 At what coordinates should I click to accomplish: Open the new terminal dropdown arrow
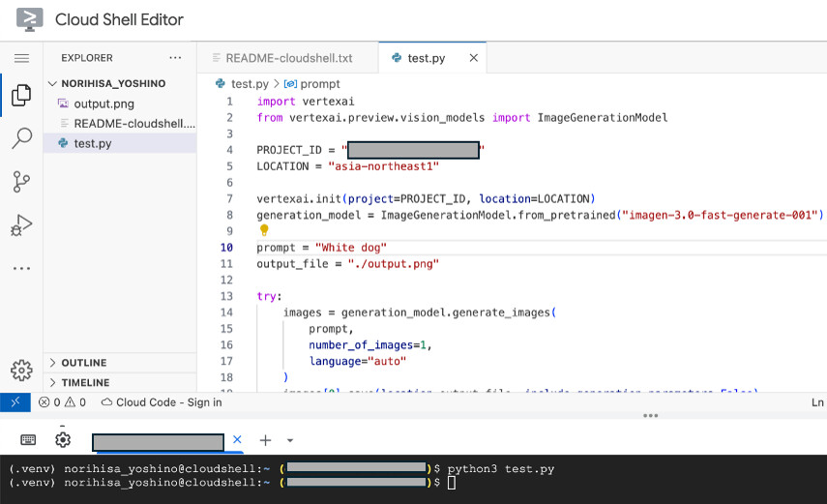pyautogui.click(x=289, y=441)
